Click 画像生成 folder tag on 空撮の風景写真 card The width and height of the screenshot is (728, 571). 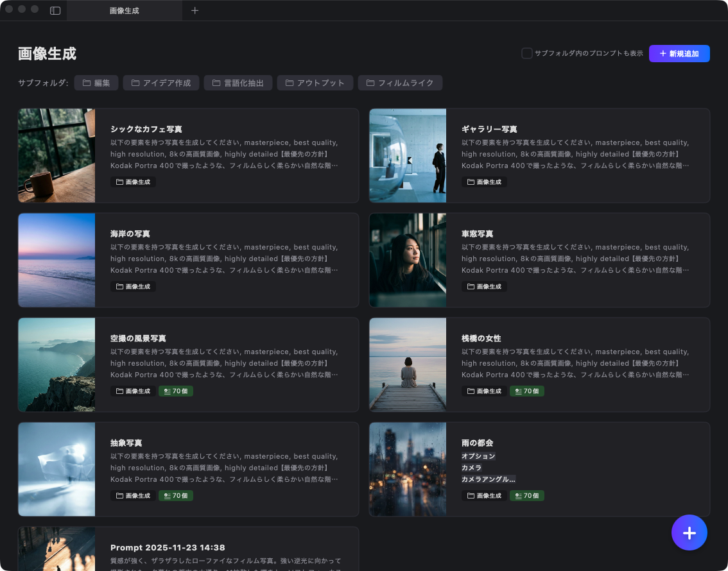134,391
